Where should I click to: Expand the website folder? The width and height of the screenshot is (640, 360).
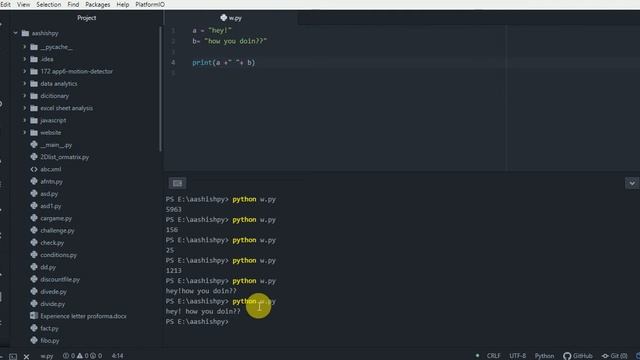click(x=24, y=133)
